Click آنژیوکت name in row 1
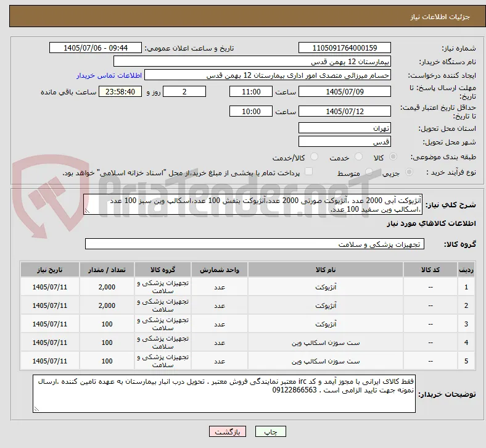 click(x=326, y=287)
